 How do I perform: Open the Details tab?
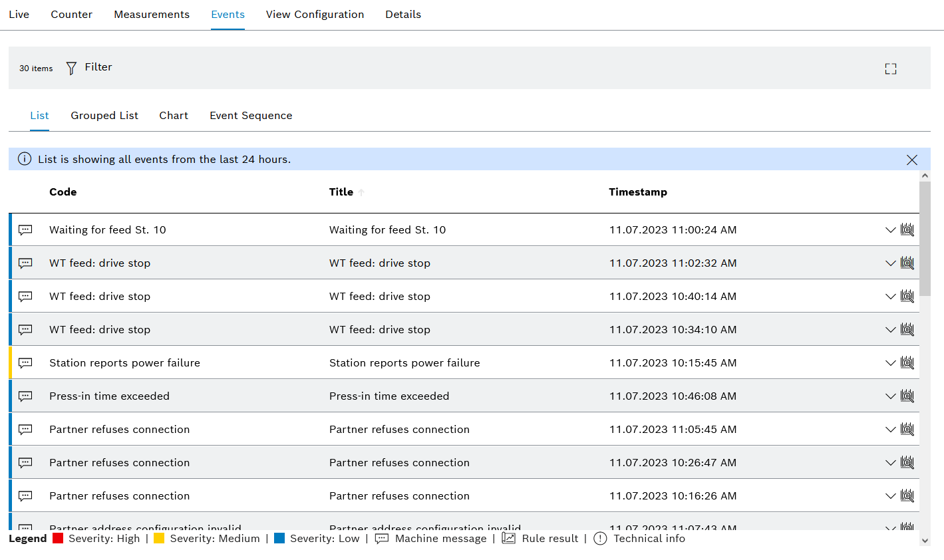click(x=403, y=15)
